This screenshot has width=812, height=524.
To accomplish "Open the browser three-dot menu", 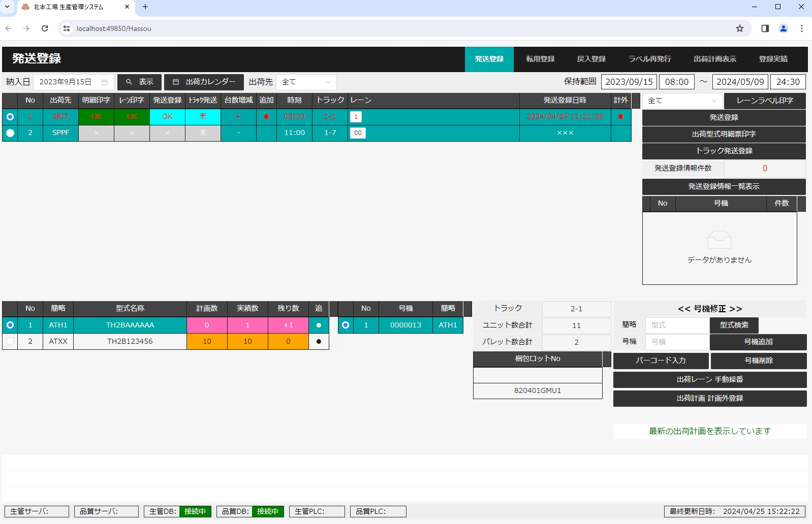I will (x=802, y=28).
